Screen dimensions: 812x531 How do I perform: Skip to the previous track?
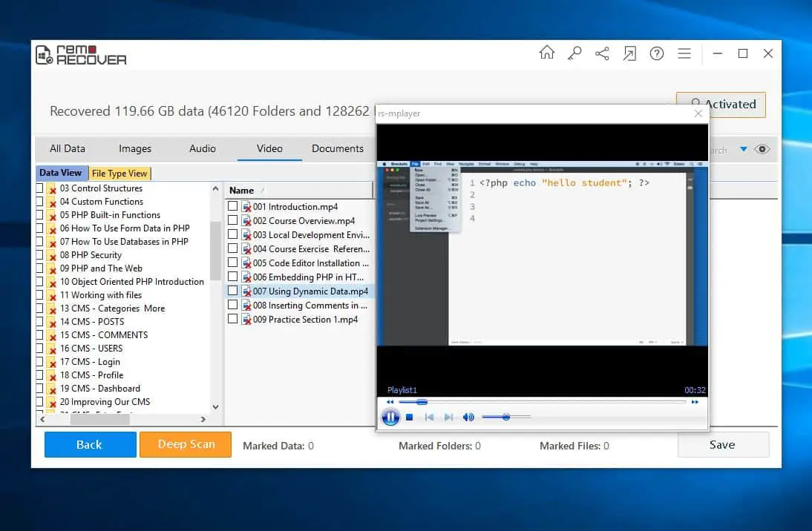click(x=429, y=417)
